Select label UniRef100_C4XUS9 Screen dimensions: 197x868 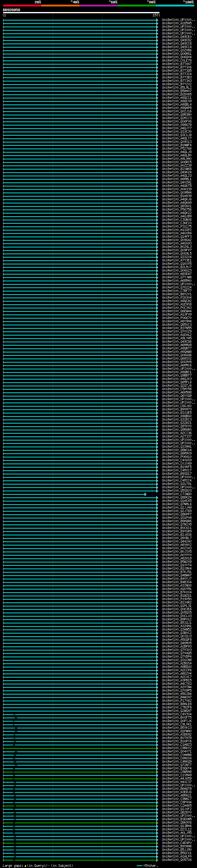click(176, 460)
